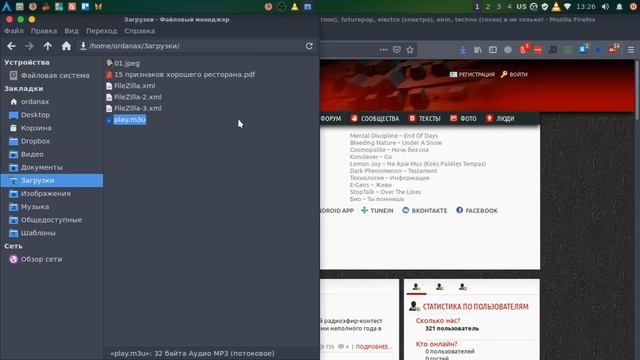This screenshot has height=360, width=640.
Task: Open the home folder icon in the toolbar
Action: click(66, 46)
